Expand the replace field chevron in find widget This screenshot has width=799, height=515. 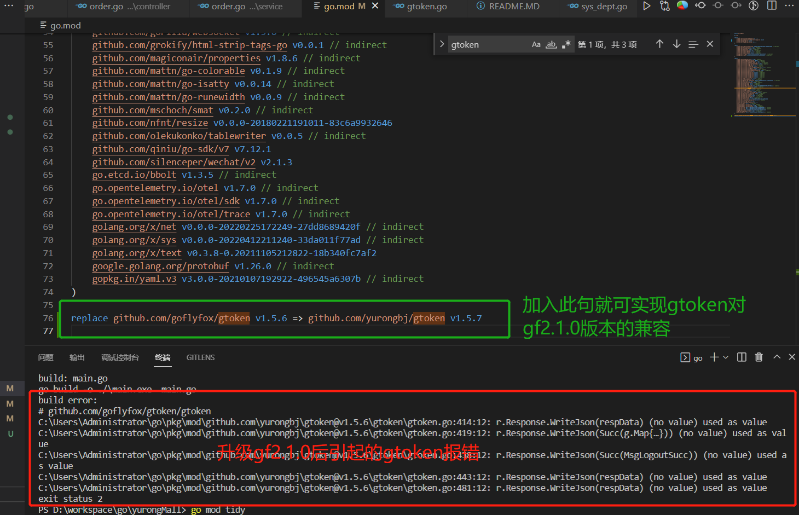coord(441,44)
